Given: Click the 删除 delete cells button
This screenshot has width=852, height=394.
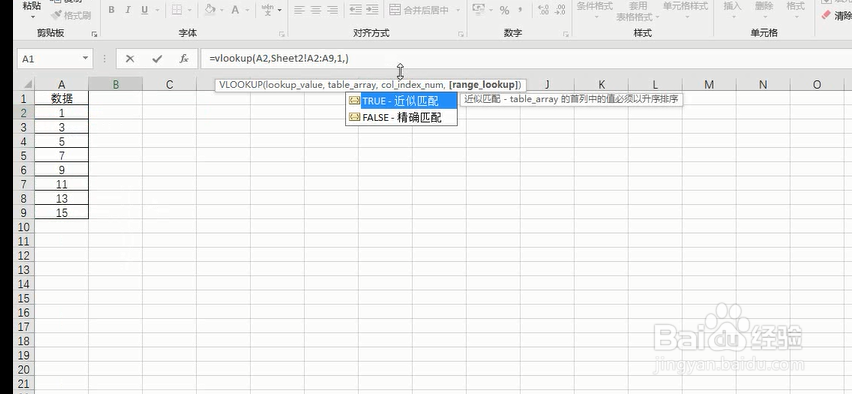Looking at the screenshot, I should (764, 10).
